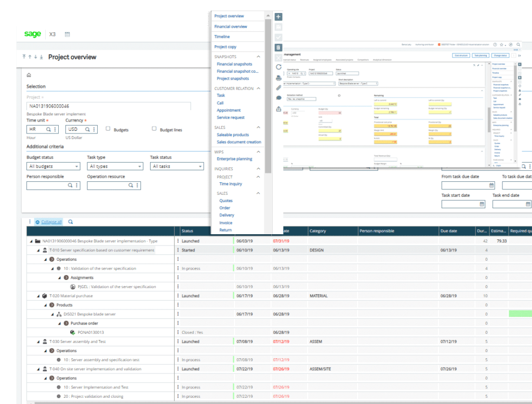Click the refresh icon in side toolbar
Image resolution: width=532 pixels, height=404 pixels.
[x=278, y=68]
